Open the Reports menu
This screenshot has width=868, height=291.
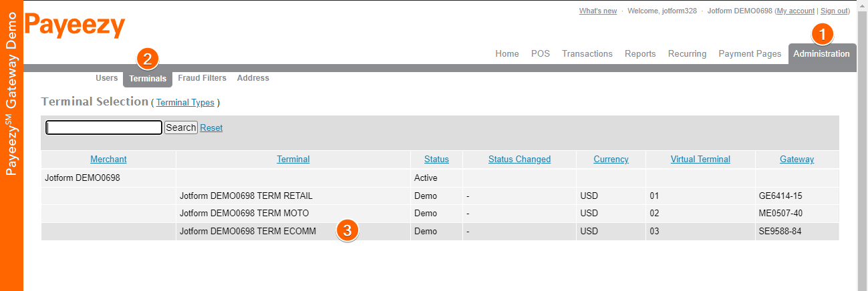tap(640, 54)
